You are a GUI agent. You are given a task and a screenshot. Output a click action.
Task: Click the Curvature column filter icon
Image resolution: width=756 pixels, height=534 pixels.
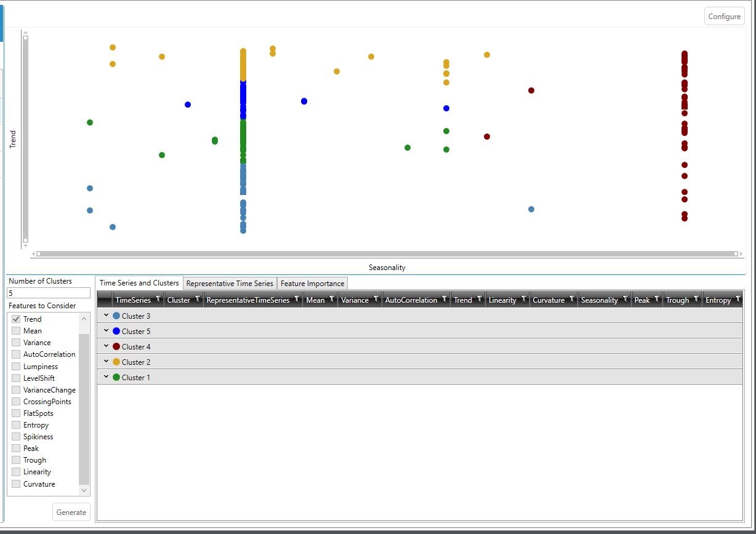[x=572, y=299]
